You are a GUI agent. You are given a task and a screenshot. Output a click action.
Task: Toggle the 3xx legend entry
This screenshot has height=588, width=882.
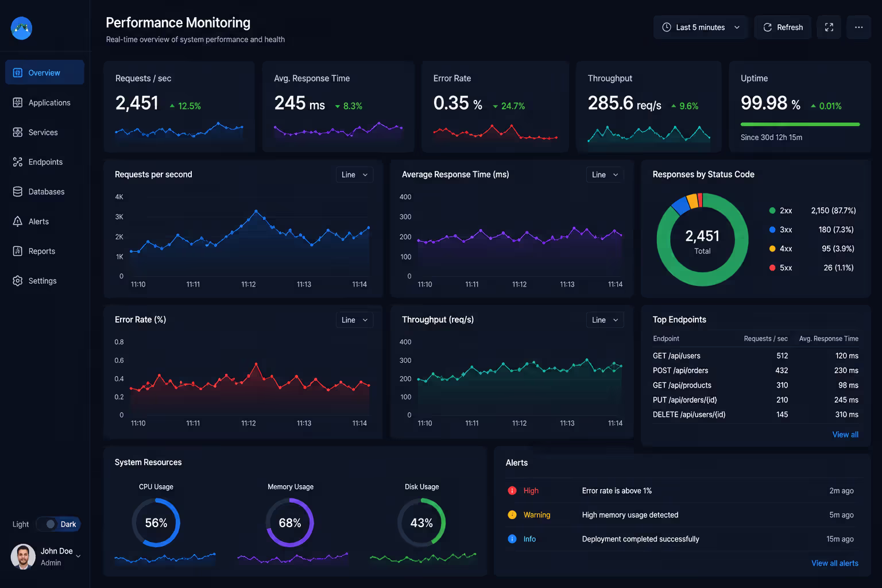tap(812, 230)
